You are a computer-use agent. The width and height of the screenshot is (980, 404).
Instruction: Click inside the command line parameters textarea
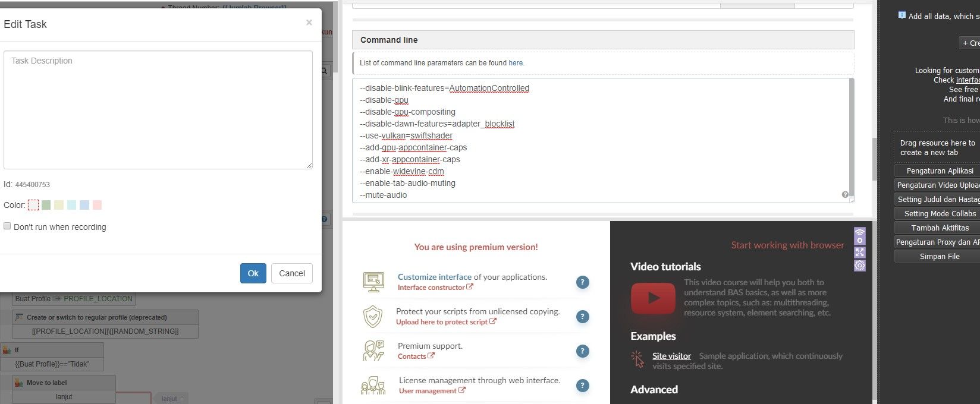pyautogui.click(x=601, y=141)
